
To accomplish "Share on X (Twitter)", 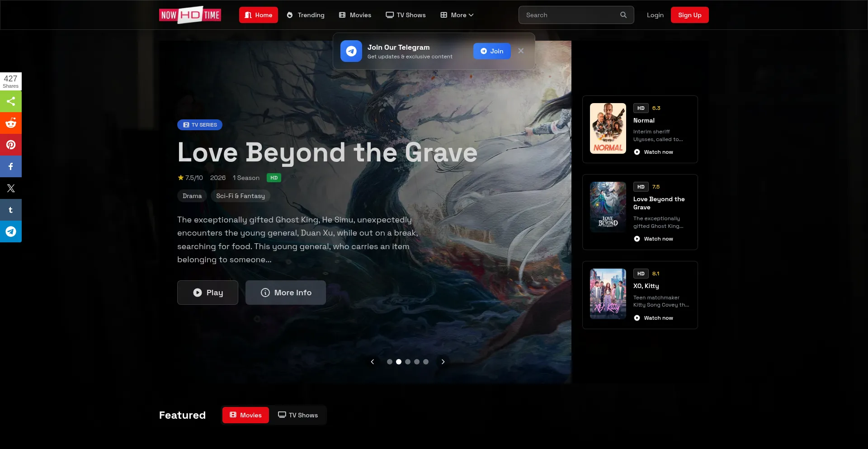I will pyautogui.click(x=11, y=188).
